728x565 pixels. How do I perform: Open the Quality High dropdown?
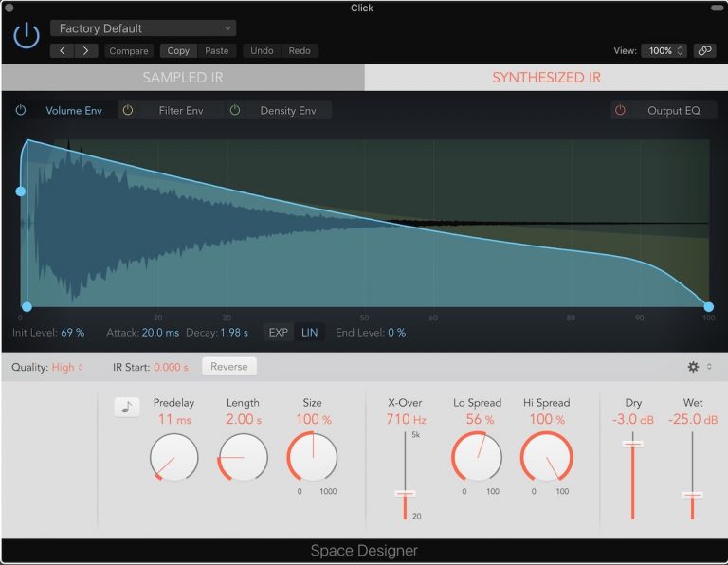(67, 367)
